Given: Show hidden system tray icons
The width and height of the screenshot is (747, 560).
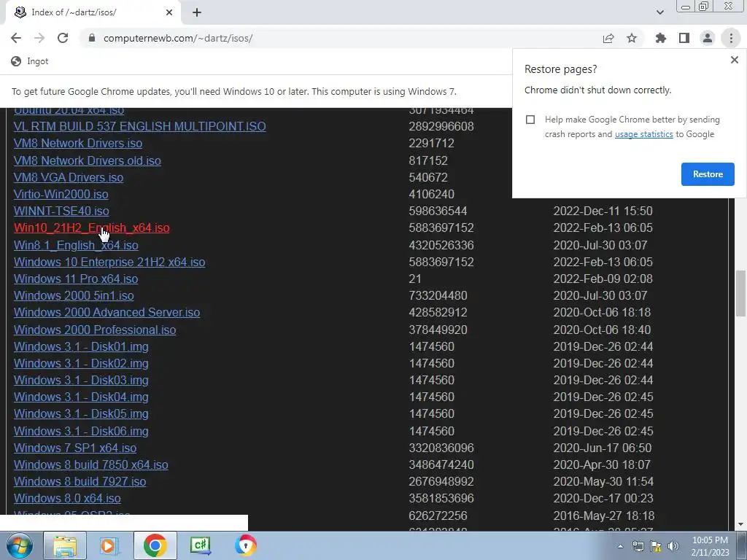Looking at the screenshot, I should coord(620,546).
